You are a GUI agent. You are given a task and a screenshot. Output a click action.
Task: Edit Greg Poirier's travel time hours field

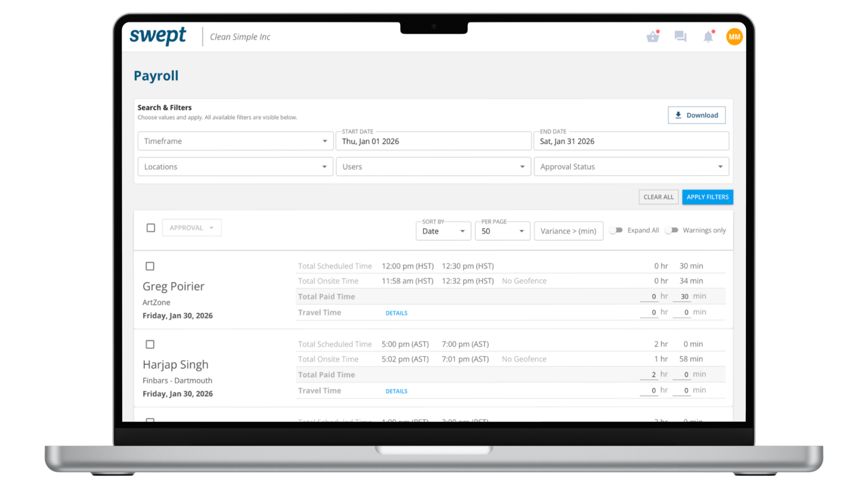point(649,312)
